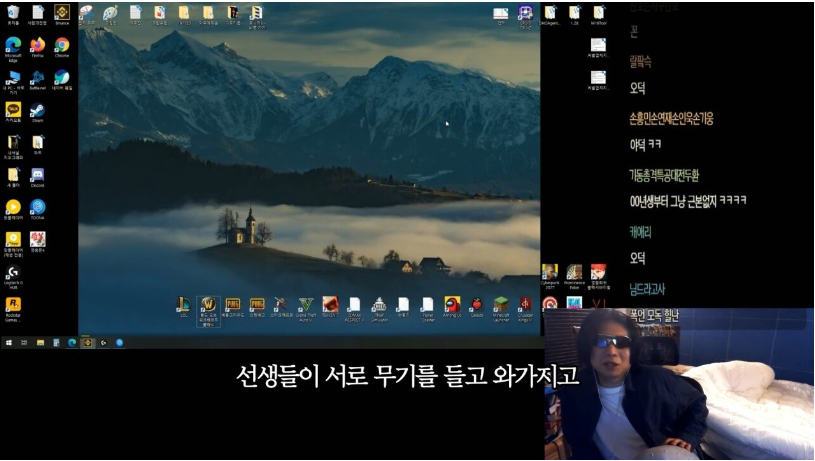Launch Rockstar Games Launcher shortcut
This screenshot has width=815, height=461.
click(x=13, y=309)
